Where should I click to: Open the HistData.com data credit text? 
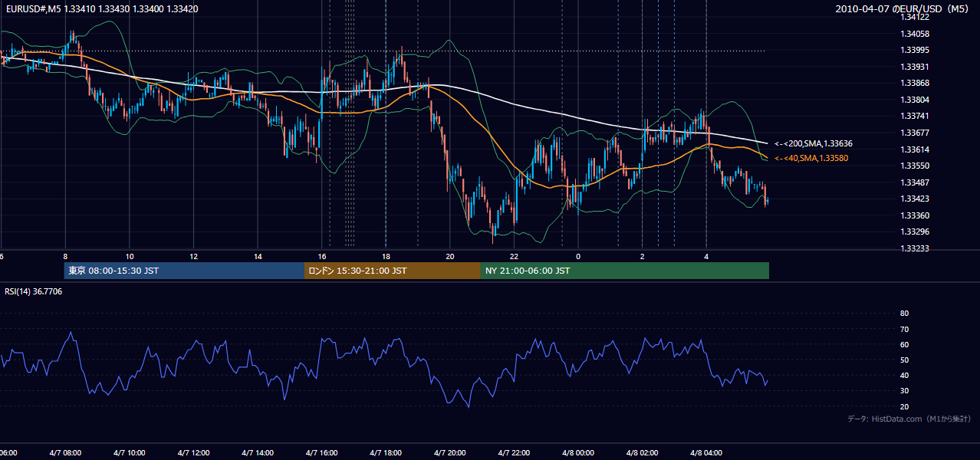point(909,419)
